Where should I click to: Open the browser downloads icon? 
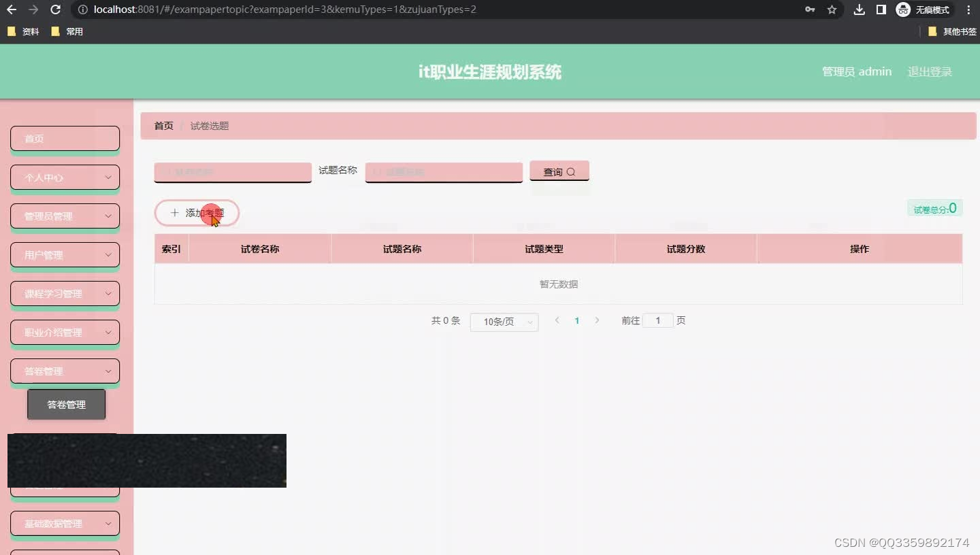[x=860, y=10]
